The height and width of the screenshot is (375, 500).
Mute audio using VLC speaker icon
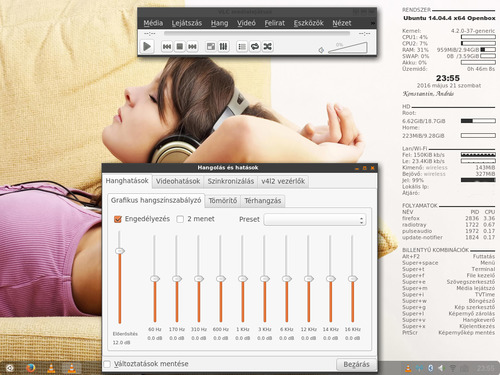321,50
